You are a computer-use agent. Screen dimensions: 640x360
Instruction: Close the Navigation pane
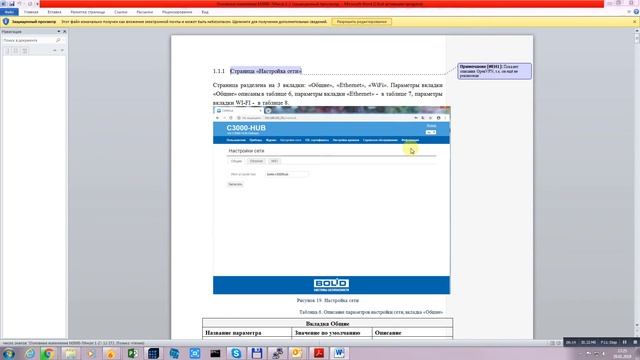tap(64, 31)
